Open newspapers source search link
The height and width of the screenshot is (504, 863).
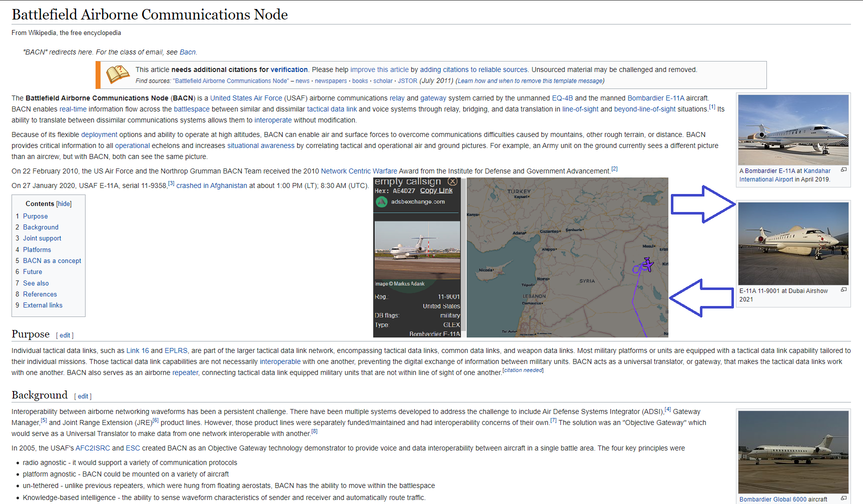(x=331, y=81)
